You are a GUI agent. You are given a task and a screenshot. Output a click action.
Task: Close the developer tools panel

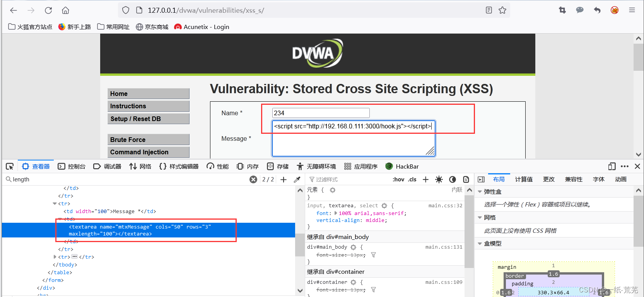click(637, 166)
